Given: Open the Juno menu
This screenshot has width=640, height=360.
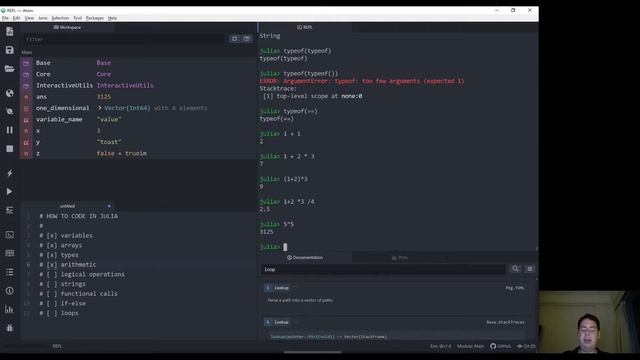Looking at the screenshot, I should click(x=42, y=18).
